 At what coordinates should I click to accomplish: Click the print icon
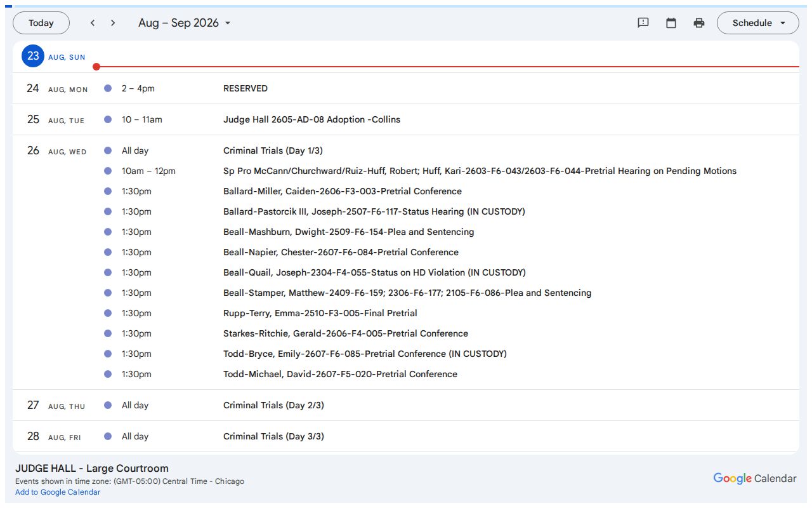(x=699, y=23)
